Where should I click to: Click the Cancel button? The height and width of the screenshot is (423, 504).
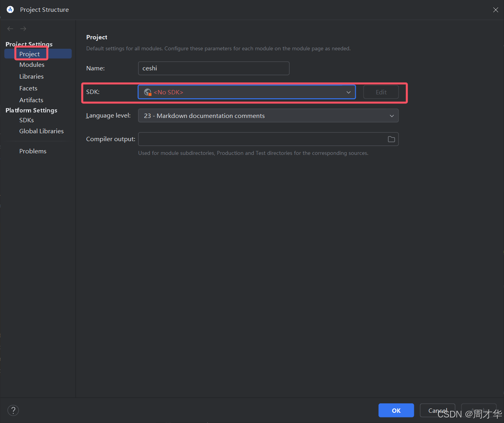point(438,410)
